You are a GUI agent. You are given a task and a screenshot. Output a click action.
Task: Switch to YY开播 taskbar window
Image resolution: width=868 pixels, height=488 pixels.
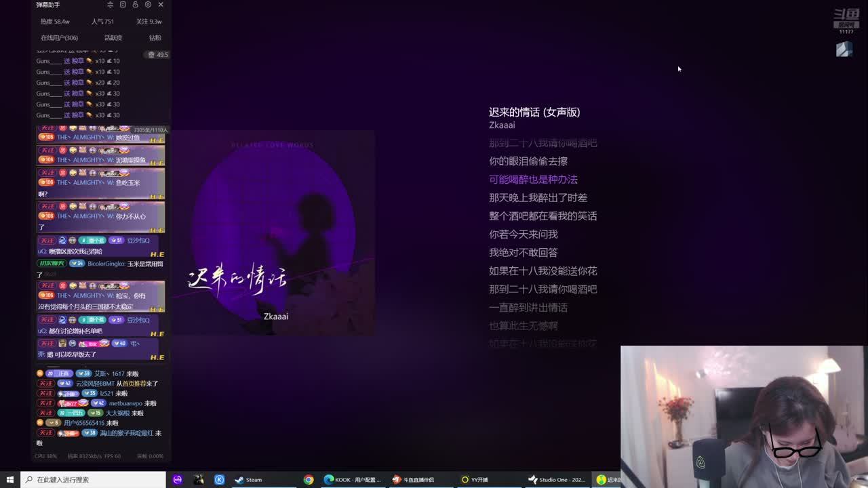475,479
